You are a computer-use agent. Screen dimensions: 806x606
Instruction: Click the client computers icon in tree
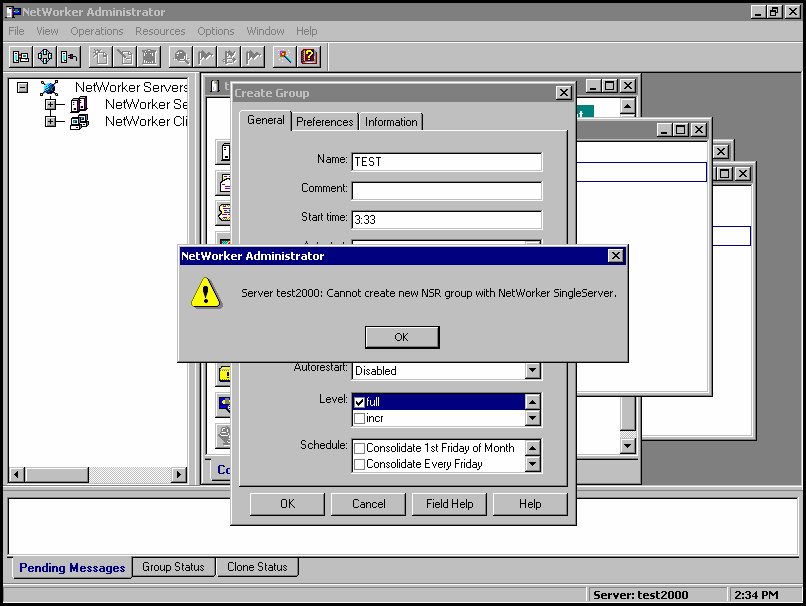pos(79,122)
